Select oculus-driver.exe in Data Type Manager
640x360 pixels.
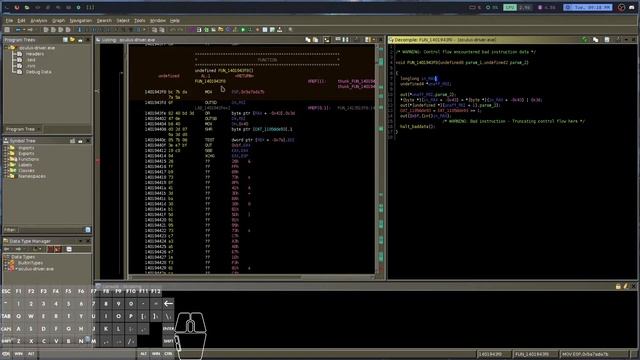coord(36,269)
